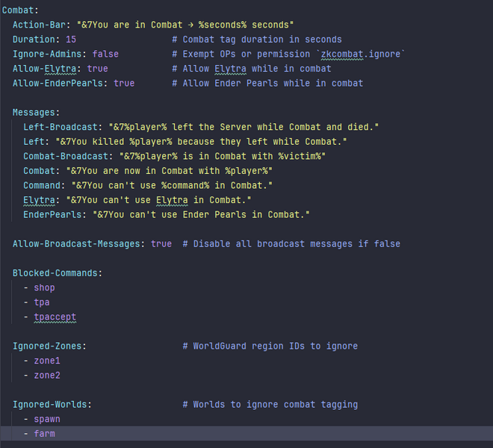
Task: Click the "Left-Broadcast" key
Action: [x=61, y=127]
